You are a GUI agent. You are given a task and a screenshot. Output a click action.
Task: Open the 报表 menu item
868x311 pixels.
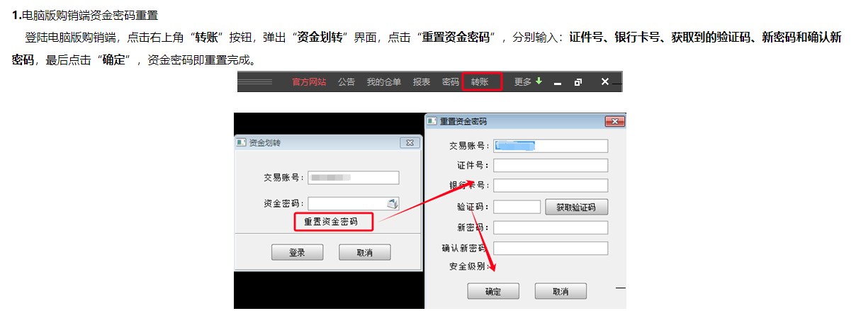pos(422,81)
